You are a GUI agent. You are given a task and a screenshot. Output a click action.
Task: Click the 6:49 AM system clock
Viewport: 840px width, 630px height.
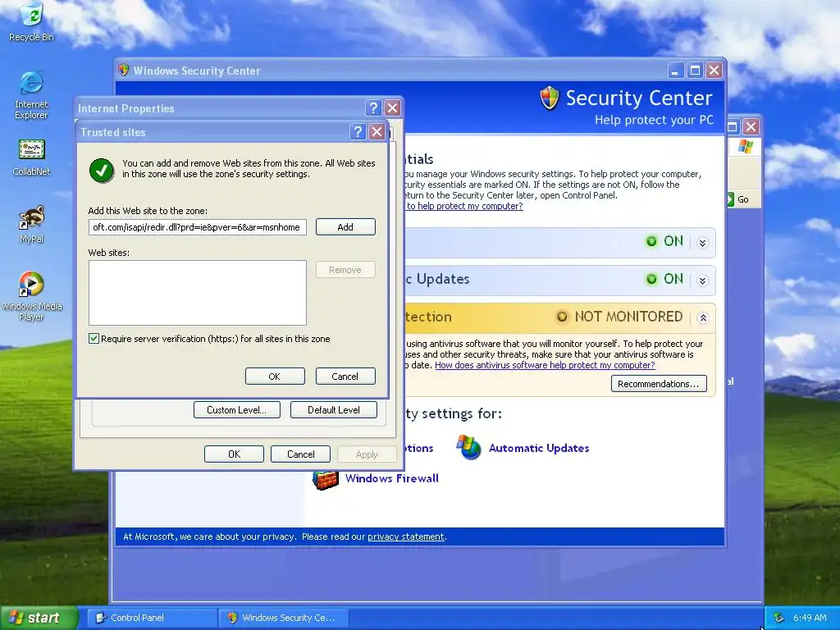tap(810, 618)
